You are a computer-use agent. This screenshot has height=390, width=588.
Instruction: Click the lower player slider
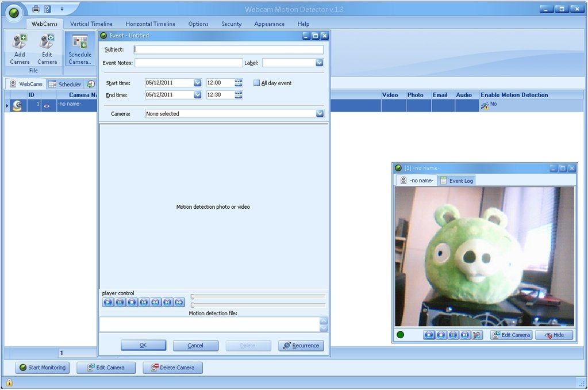click(258, 305)
